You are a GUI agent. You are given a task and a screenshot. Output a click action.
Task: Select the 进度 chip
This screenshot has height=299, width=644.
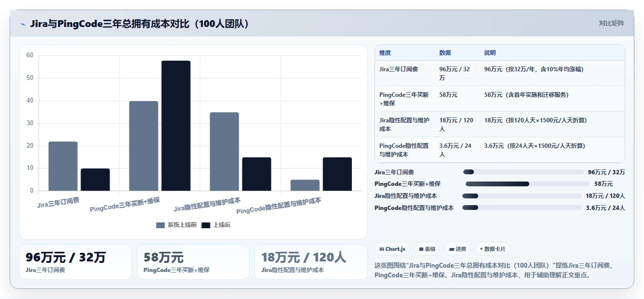(457, 249)
